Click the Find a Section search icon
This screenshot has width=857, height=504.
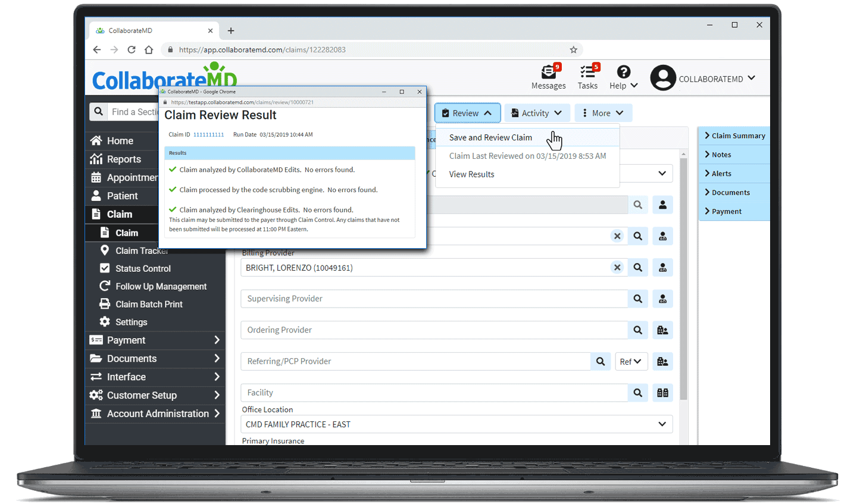pos(98,112)
